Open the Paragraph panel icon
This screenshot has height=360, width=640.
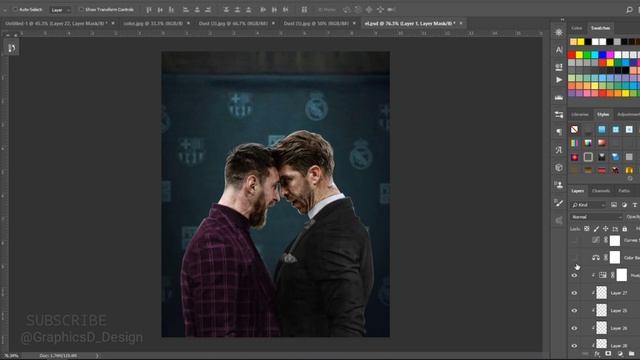(559, 131)
